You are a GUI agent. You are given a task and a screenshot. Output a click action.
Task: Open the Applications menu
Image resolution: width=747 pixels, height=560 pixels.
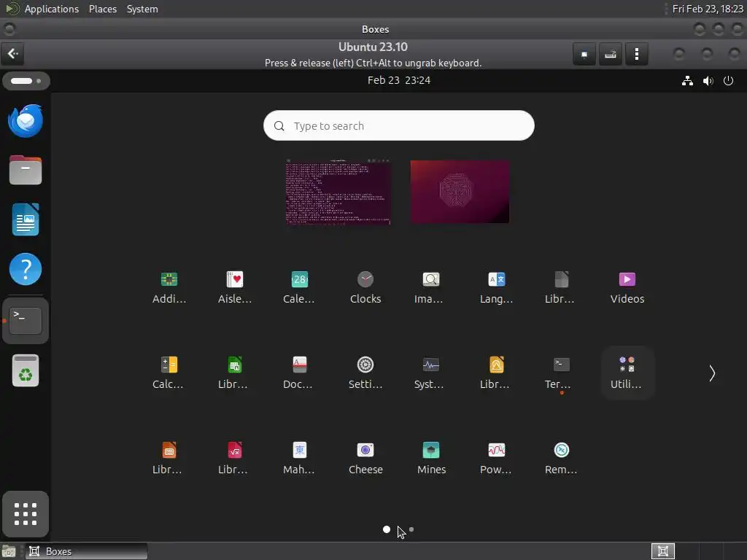(x=52, y=9)
